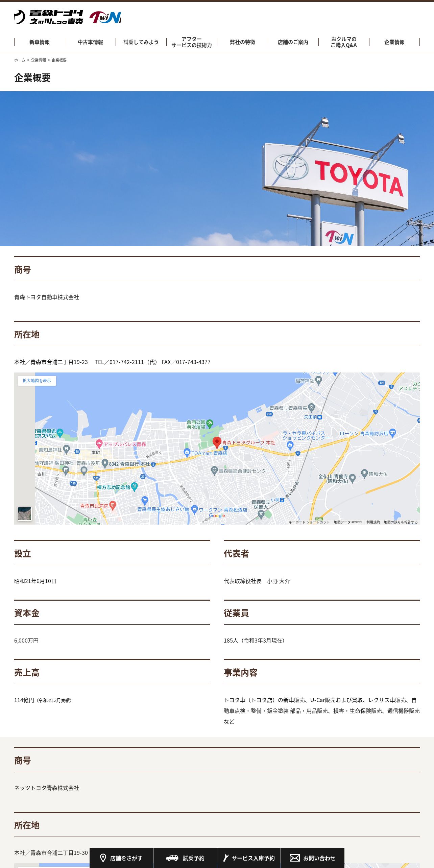Click the 全仏山 青龍寺 temple marker

coord(352,478)
